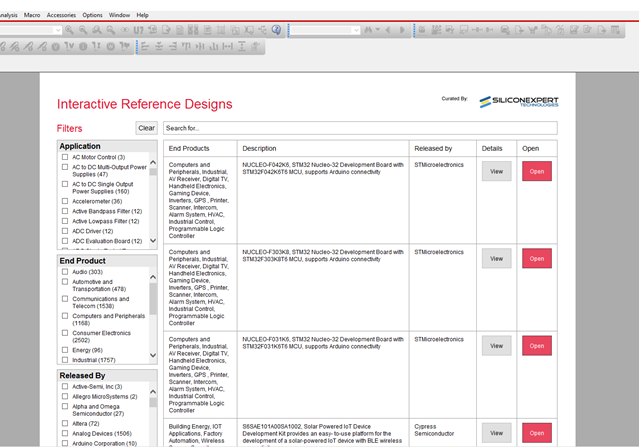Click the Application list scroll-up arrow

pos(153,162)
